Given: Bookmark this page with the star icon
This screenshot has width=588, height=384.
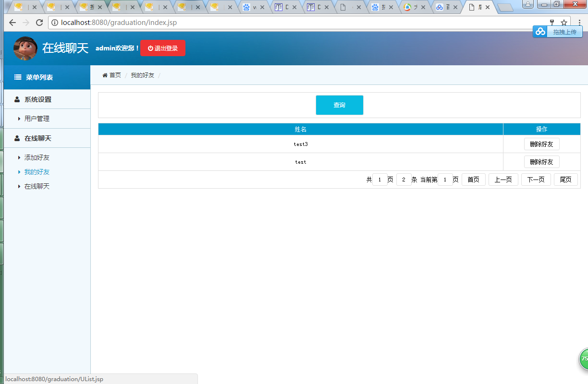Looking at the screenshot, I should pyautogui.click(x=564, y=23).
